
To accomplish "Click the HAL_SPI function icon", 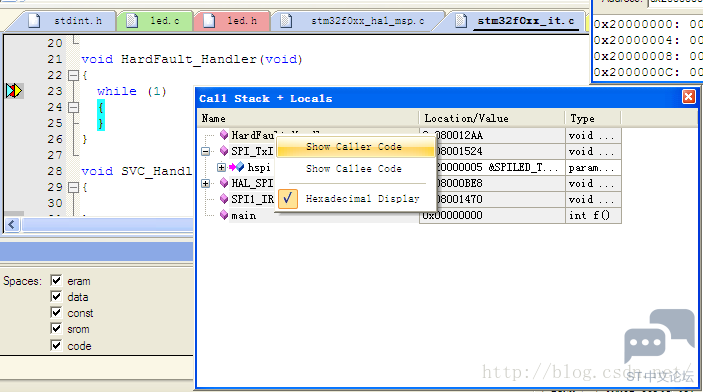I will 224,183.
